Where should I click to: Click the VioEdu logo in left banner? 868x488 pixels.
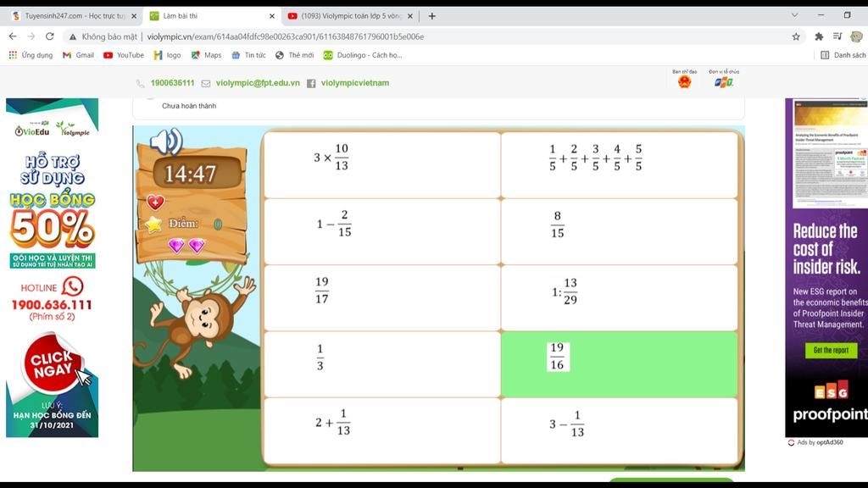pyautogui.click(x=31, y=130)
